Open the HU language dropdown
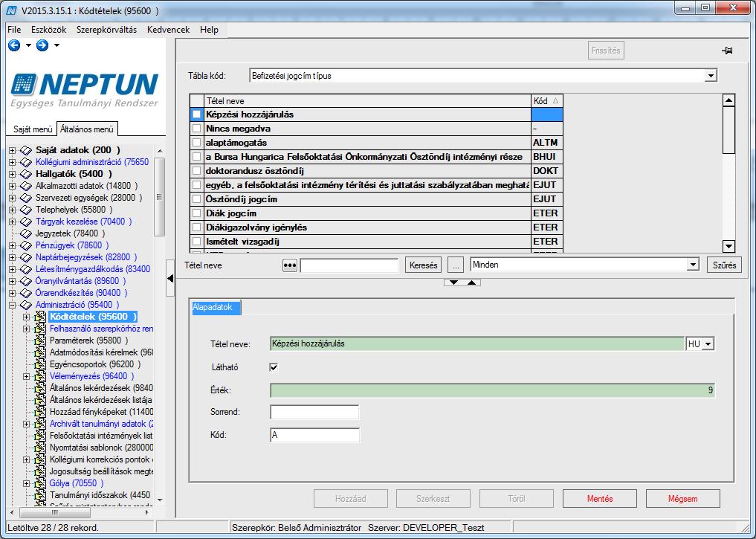Viewport: 756px width, 539px height. coord(708,344)
